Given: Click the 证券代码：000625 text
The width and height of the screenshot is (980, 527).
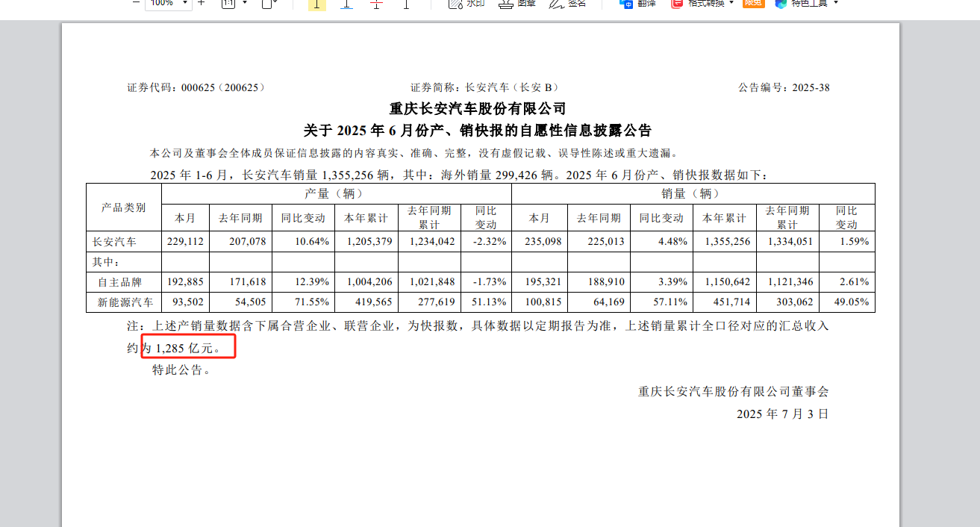Looking at the screenshot, I should click(196, 88).
